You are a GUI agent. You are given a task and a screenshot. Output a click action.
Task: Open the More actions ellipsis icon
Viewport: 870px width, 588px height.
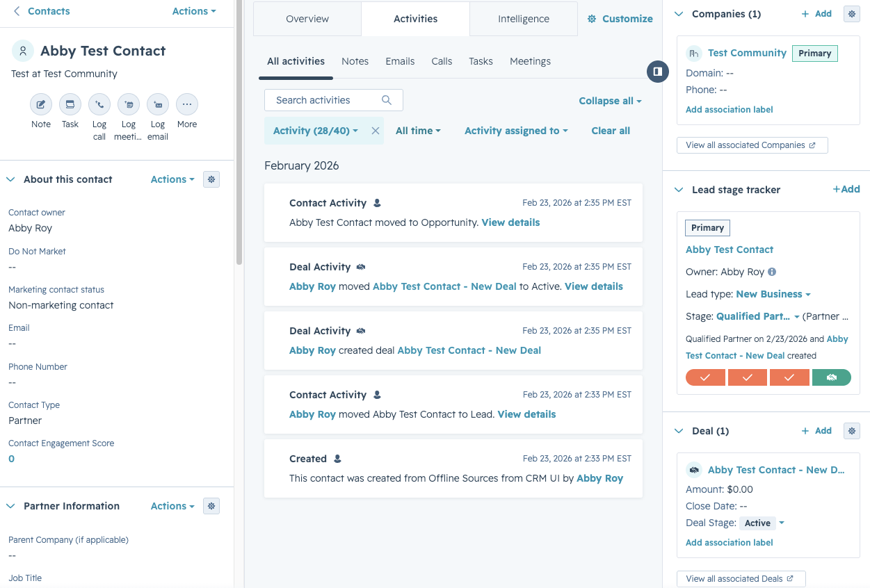coord(187,105)
